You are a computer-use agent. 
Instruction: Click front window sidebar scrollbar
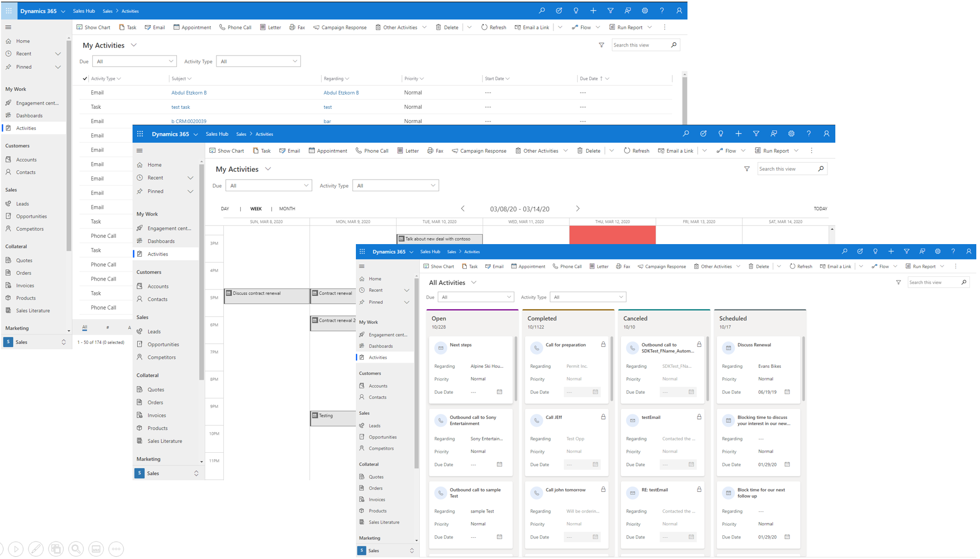(416, 373)
